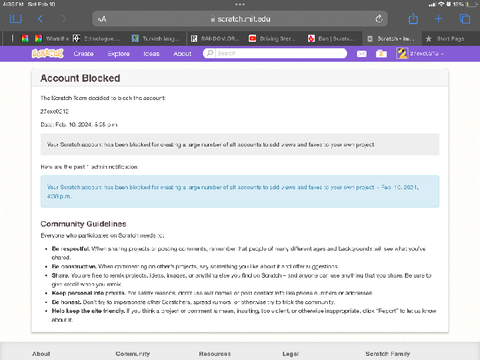This screenshot has width=480, height=360.
Task: Click the blocked date text line
Action: [x=79, y=125]
